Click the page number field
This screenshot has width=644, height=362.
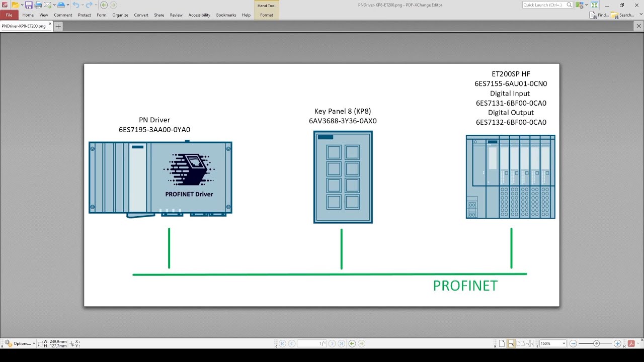click(x=312, y=343)
